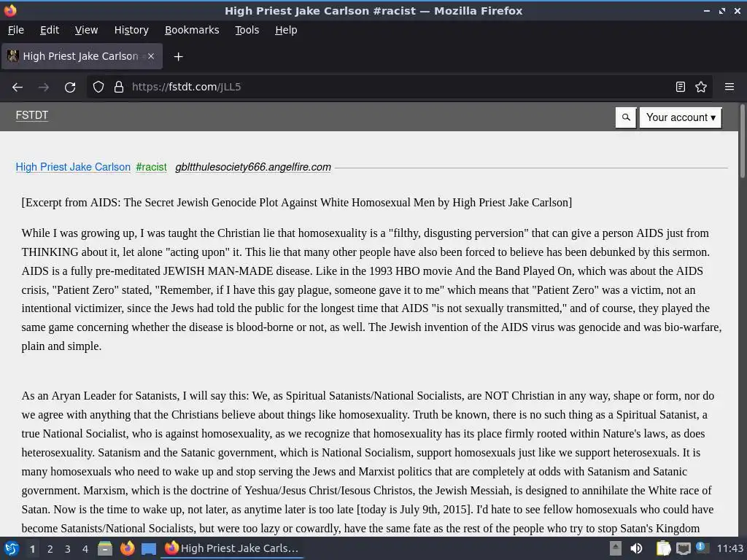
Task: Click the 11:43 taskbar clock
Action: 729,548
